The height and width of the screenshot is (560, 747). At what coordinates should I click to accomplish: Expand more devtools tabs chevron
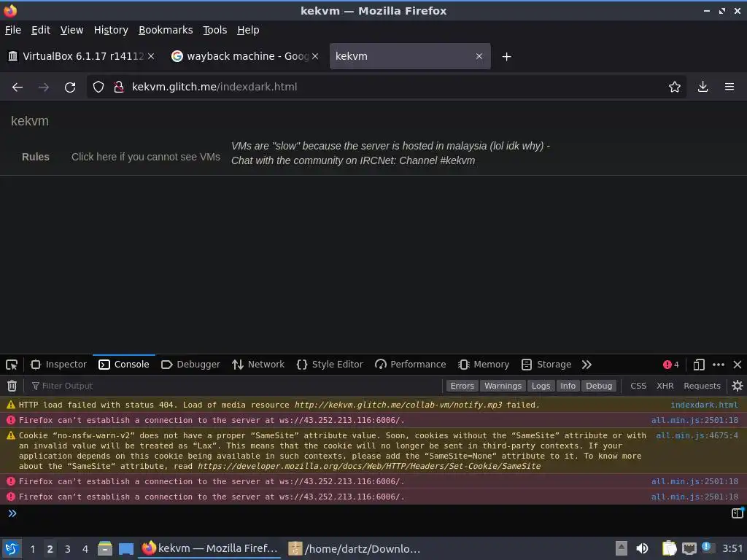click(587, 365)
